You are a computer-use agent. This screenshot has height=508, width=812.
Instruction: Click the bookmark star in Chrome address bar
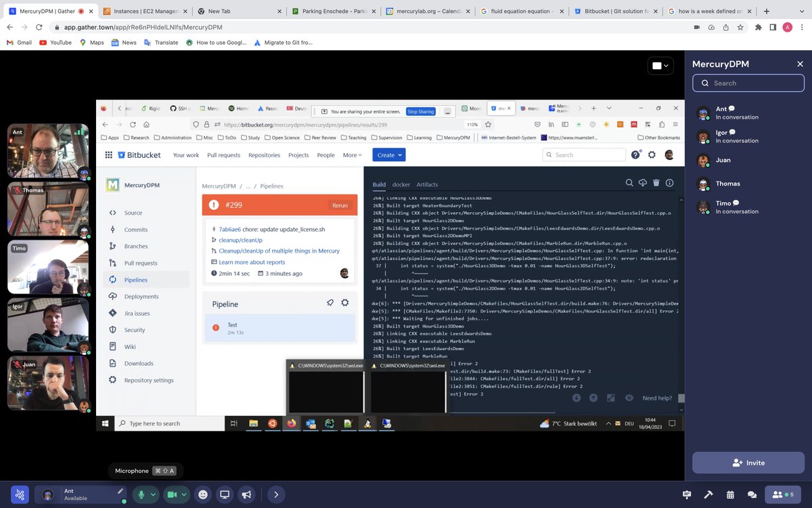pos(741,27)
